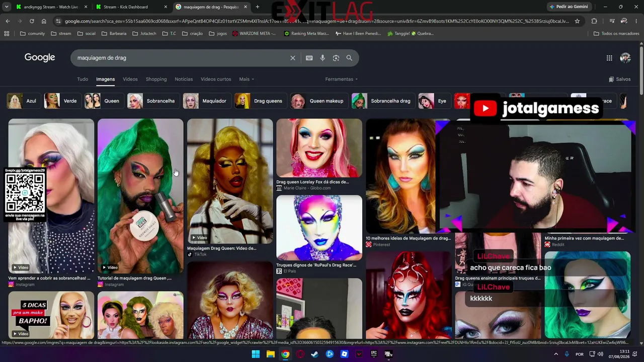Image resolution: width=644 pixels, height=362 pixels.
Task: Open the jogos bookmarks folder
Action: (x=217, y=34)
